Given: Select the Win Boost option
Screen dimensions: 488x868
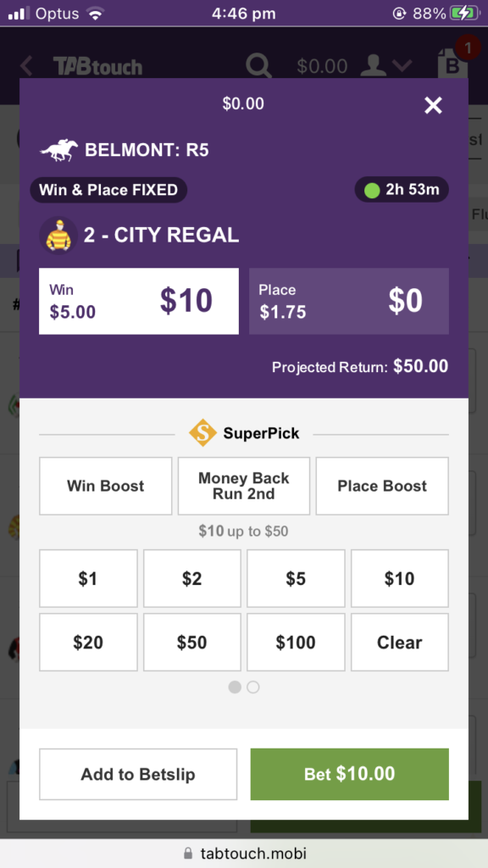Looking at the screenshot, I should point(105,486).
